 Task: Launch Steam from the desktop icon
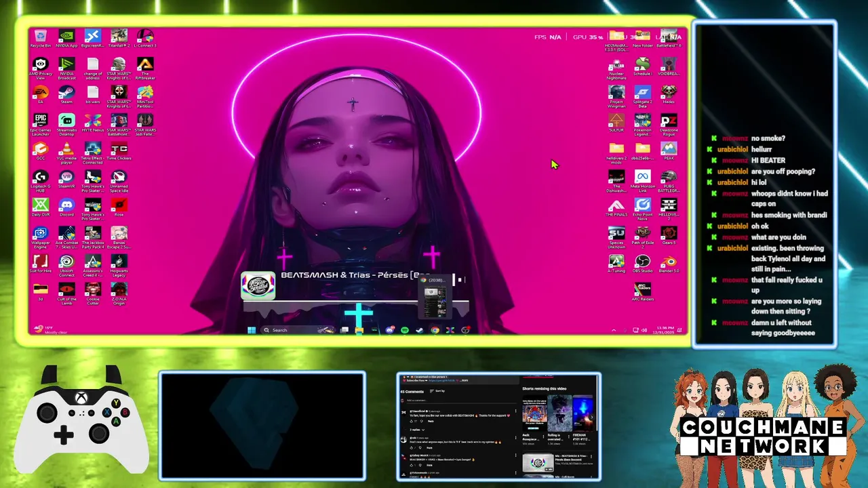click(66, 94)
